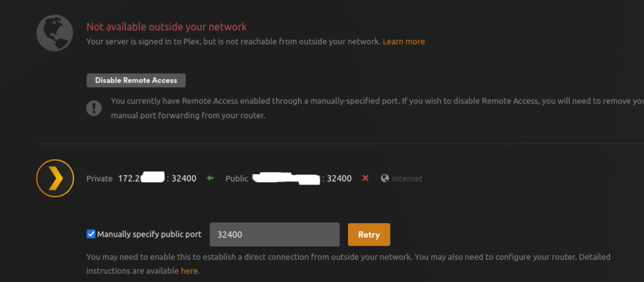
Task: Click the grayed-out Internet label
Action: coord(407,178)
